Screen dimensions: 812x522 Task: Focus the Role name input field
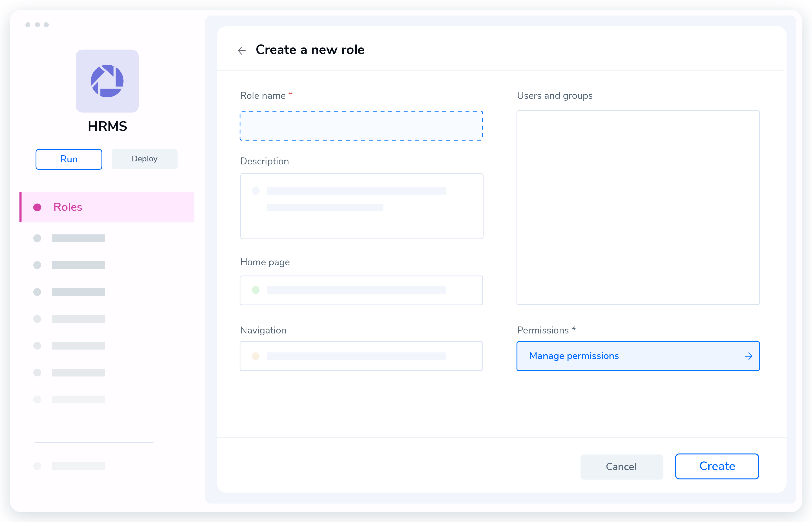tap(361, 126)
